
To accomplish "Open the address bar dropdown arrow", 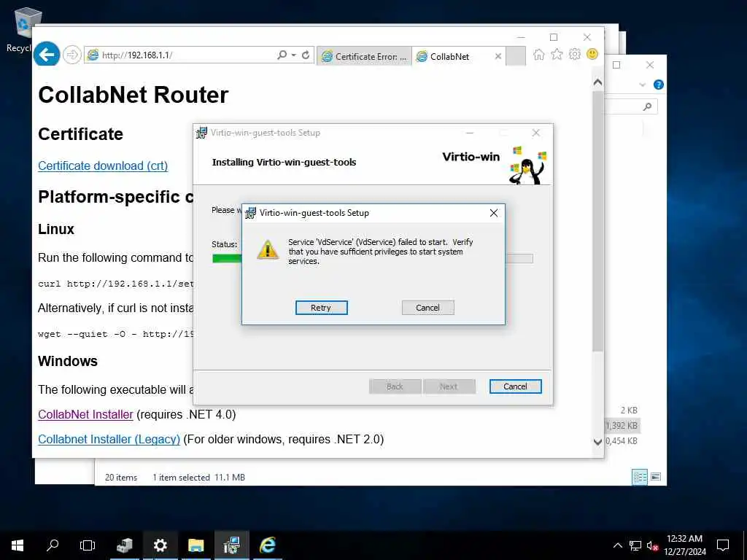I will click(293, 55).
